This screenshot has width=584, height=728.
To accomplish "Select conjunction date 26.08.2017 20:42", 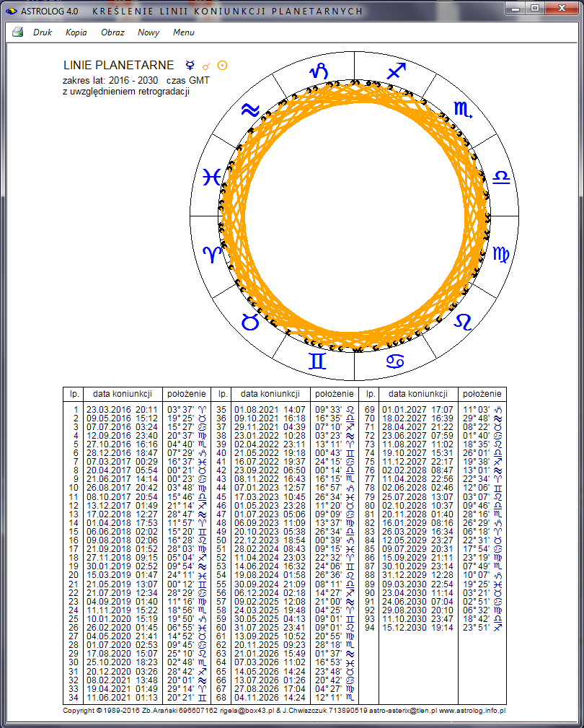I will (x=122, y=488).
